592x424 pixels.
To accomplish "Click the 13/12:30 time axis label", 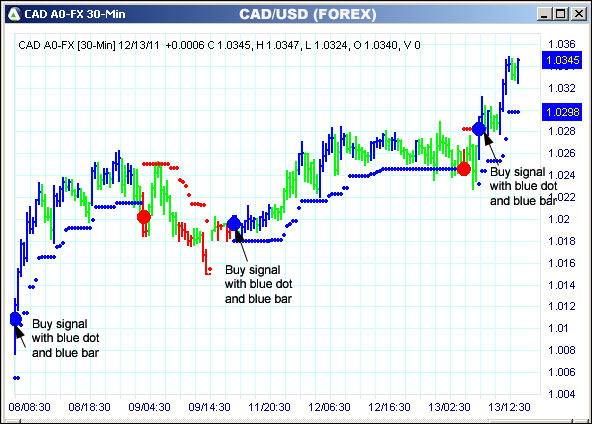I will (509, 407).
